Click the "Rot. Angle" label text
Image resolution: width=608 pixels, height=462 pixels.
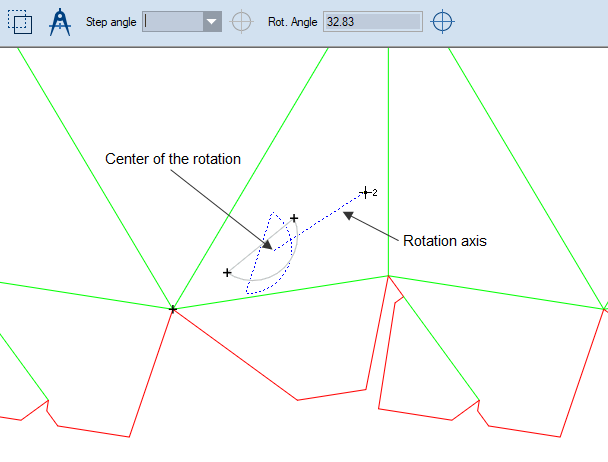click(291, 22)
